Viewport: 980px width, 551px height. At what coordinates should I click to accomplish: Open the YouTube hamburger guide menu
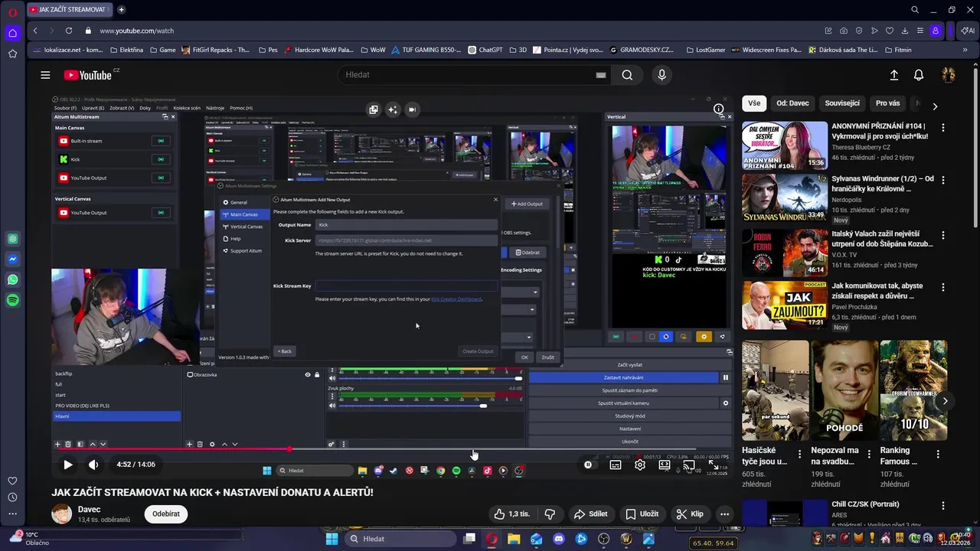[45, 75]
